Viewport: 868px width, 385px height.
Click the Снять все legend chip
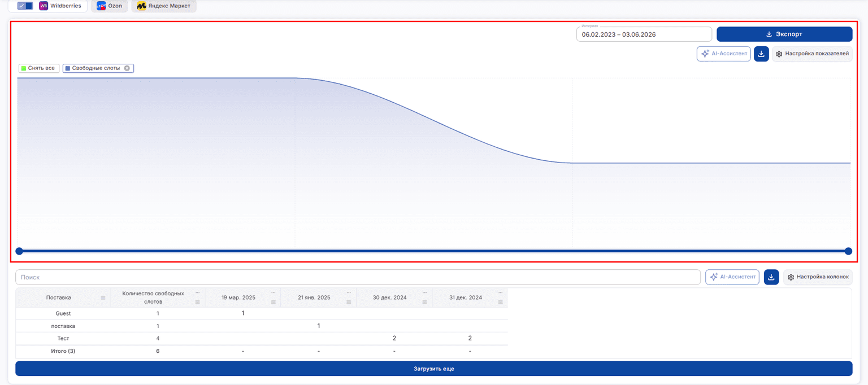(x=39, y=68)
